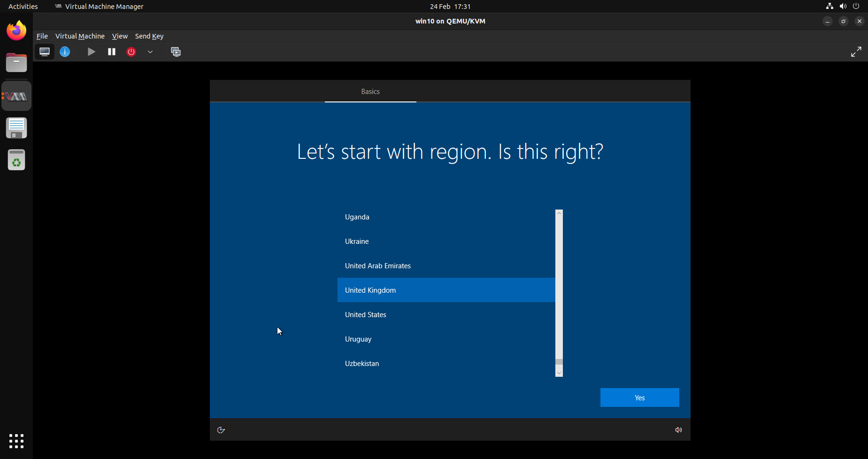Confirm the region by clicking Yes

pos(639,397)
